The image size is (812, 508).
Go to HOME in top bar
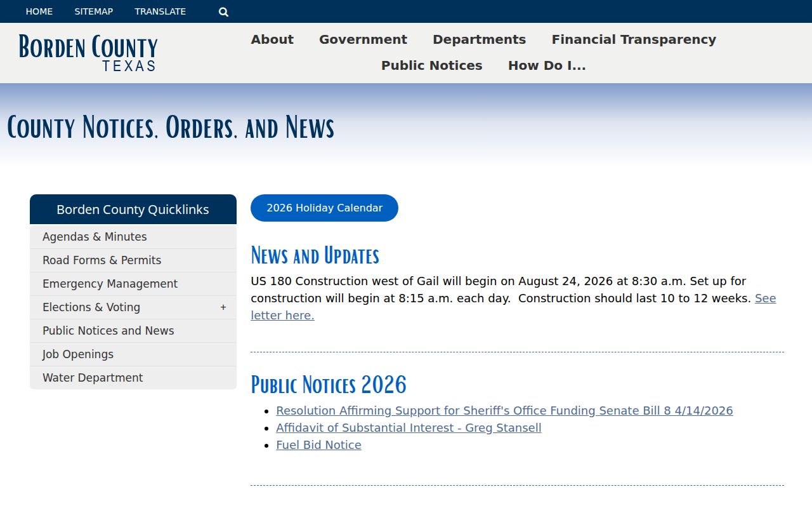(x=39, y=11)
